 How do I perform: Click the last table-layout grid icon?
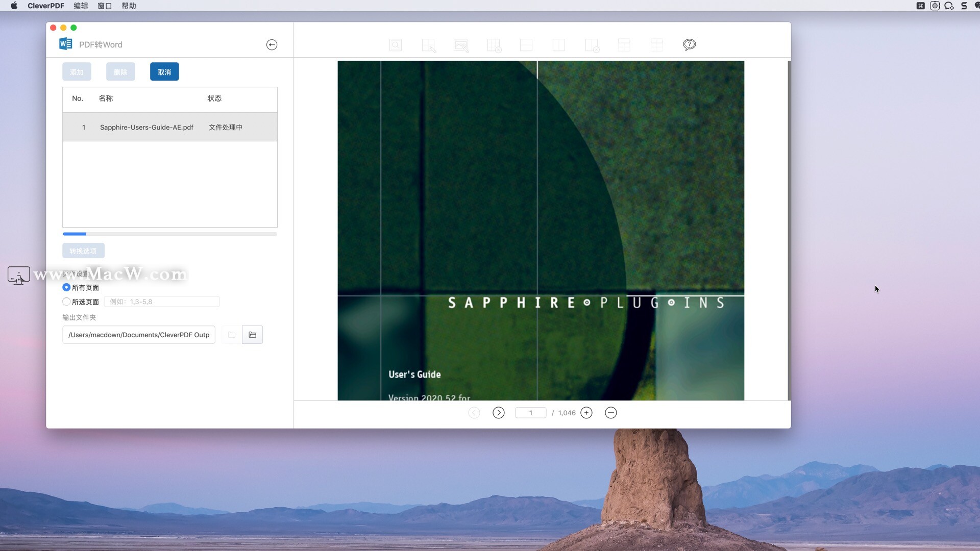[657, 45]
